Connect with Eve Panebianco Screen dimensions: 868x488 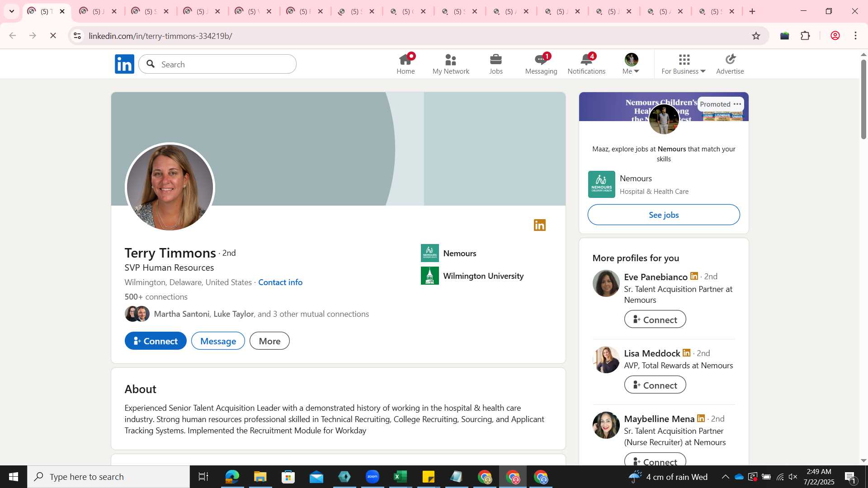pos(655,319)
